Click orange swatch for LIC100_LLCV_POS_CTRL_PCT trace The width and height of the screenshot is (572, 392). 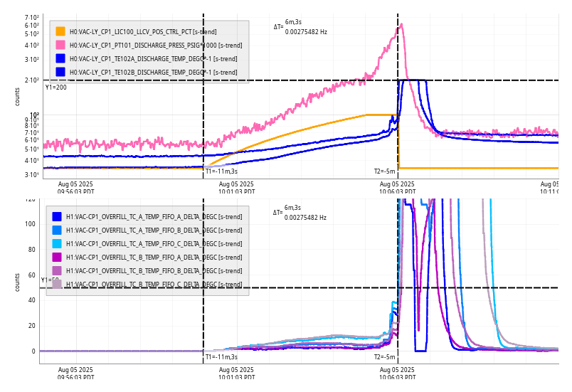pyautogui.click(x=60, y=31)
